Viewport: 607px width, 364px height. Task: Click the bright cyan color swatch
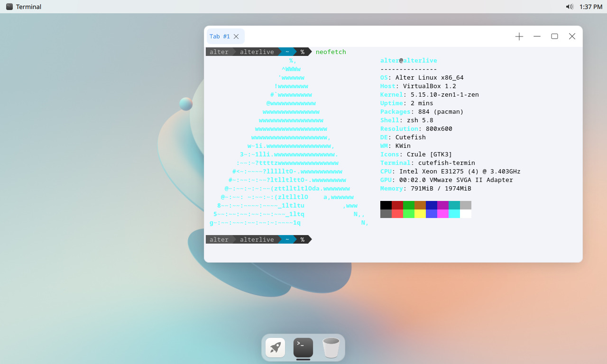point(454,214)
